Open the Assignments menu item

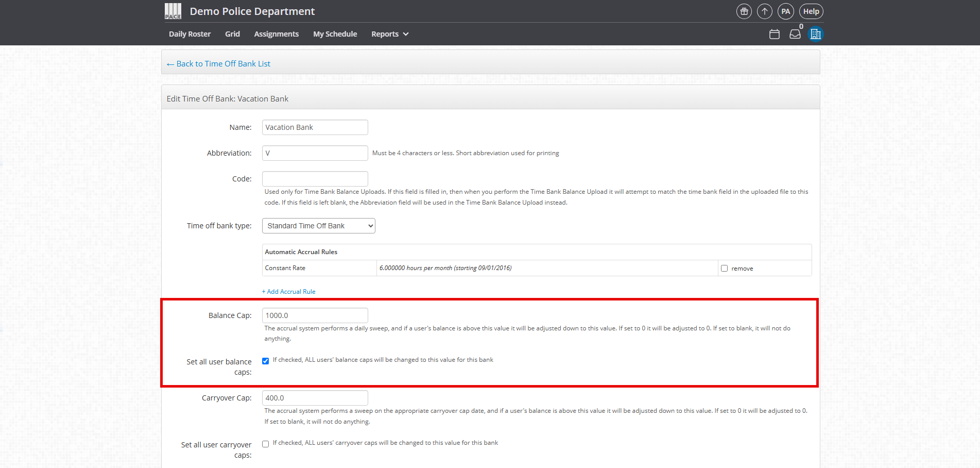click(276, 34)
